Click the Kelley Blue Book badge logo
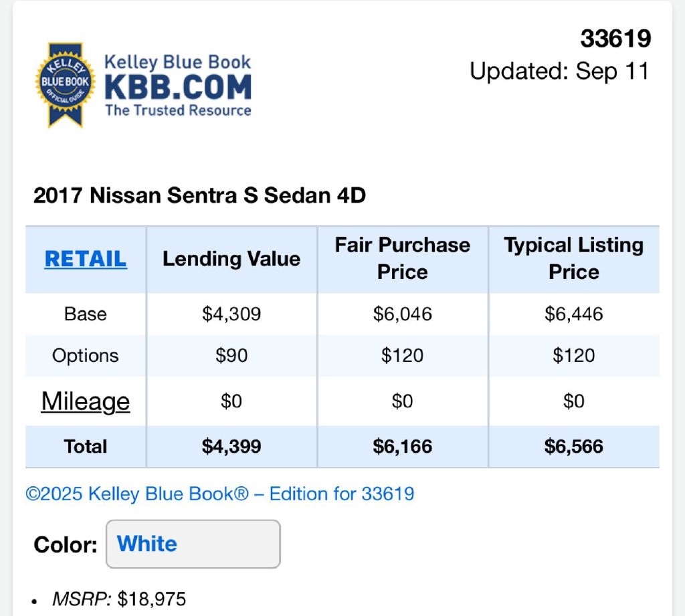 click(65, 84)
